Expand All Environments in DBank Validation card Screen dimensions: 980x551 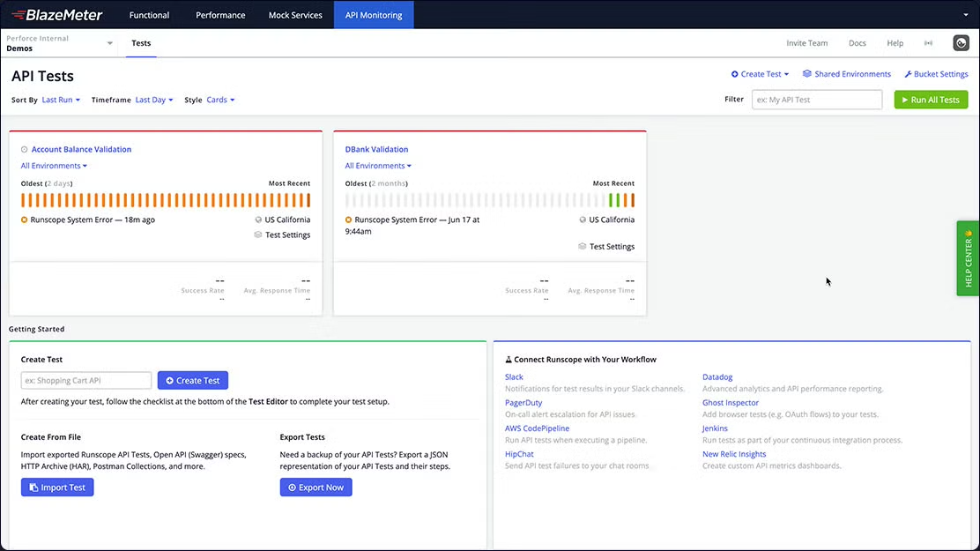pos(378,166)
